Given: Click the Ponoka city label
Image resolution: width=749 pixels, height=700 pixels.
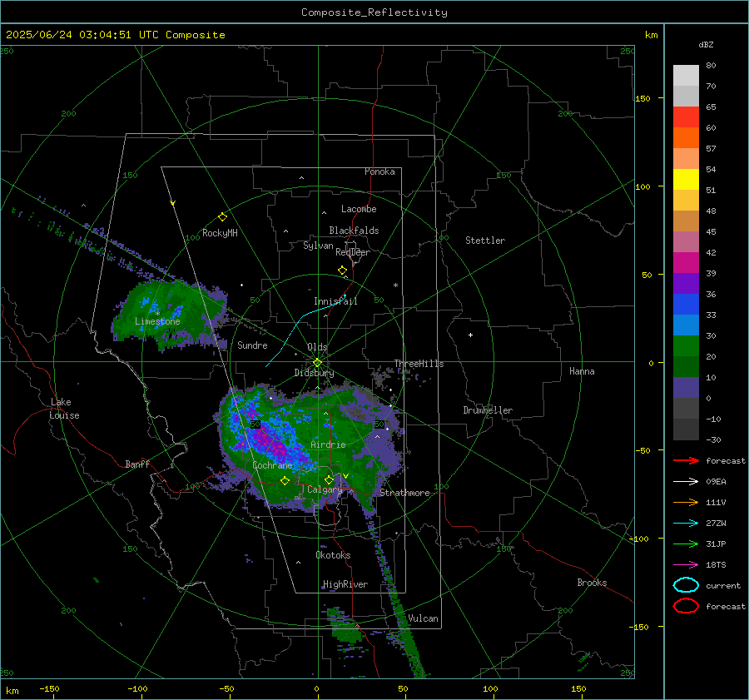Looking at the screenshot, I should tap(379, 171).
